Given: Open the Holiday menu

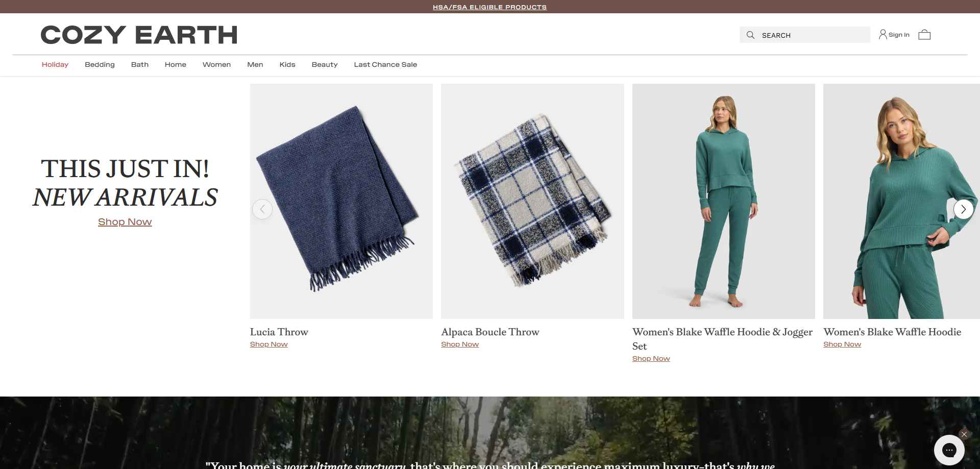Looking at the screenshot, I should pyautogui.click(x=55, y=64).
